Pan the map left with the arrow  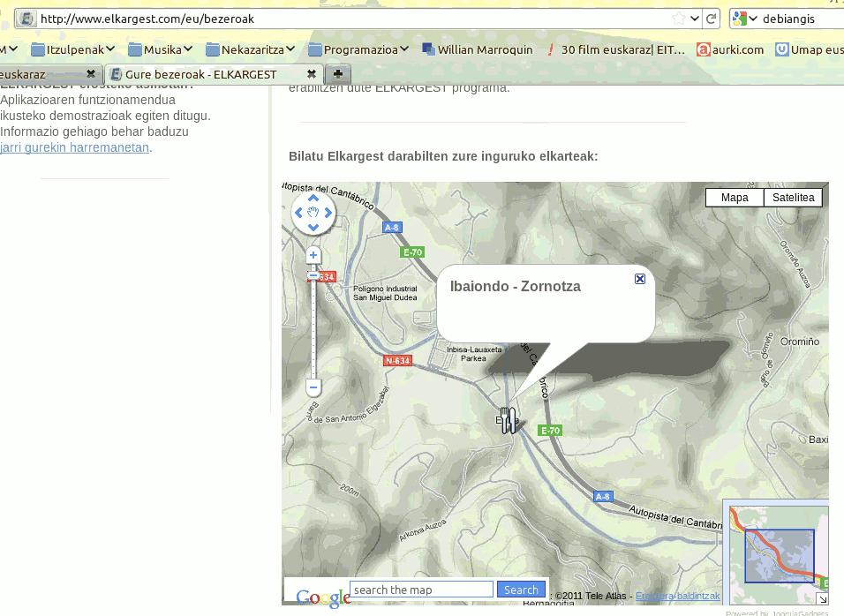(298, 213)
